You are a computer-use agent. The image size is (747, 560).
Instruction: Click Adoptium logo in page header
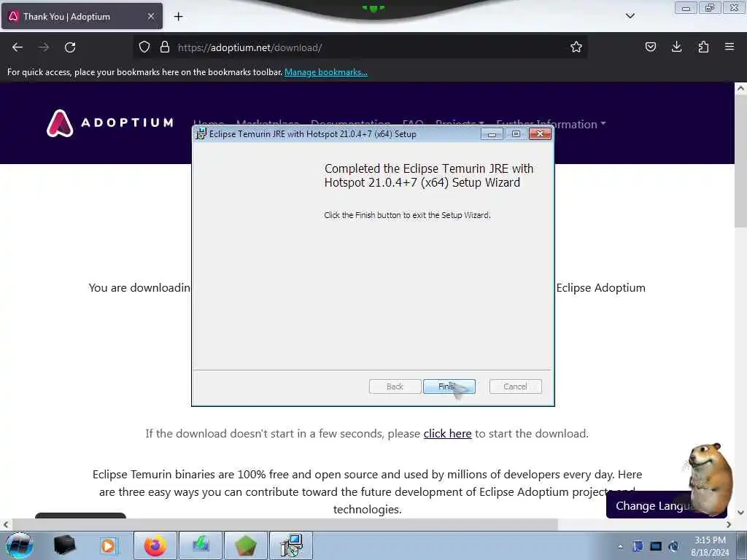[x=110, y=122]
